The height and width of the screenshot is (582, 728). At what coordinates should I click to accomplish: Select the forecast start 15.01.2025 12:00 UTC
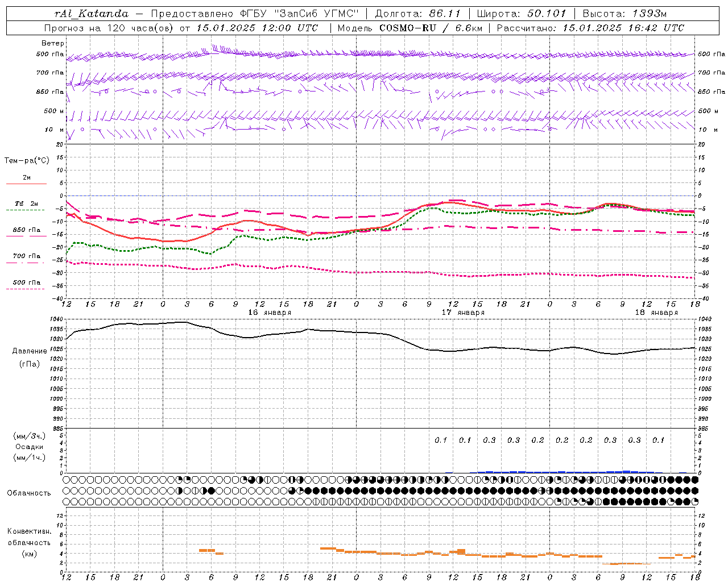tap(257, 28)
